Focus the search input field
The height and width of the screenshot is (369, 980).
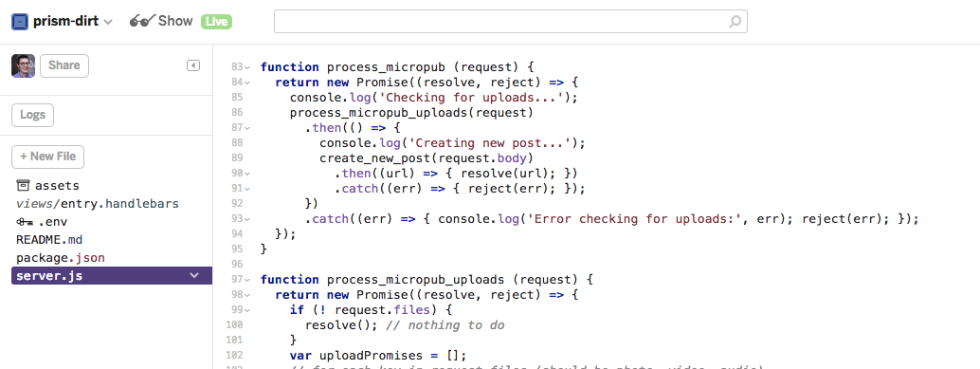pos(510,21)
